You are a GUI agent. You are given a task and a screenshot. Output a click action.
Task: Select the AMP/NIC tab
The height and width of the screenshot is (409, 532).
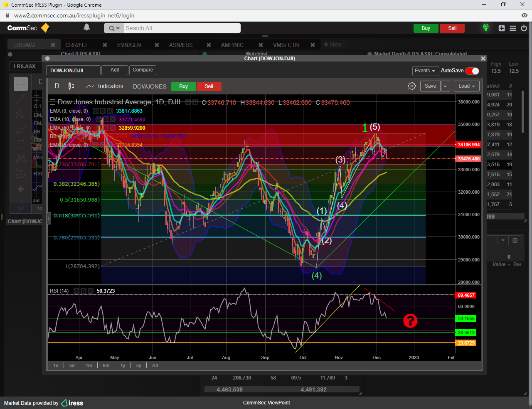(x=232, y=45)
